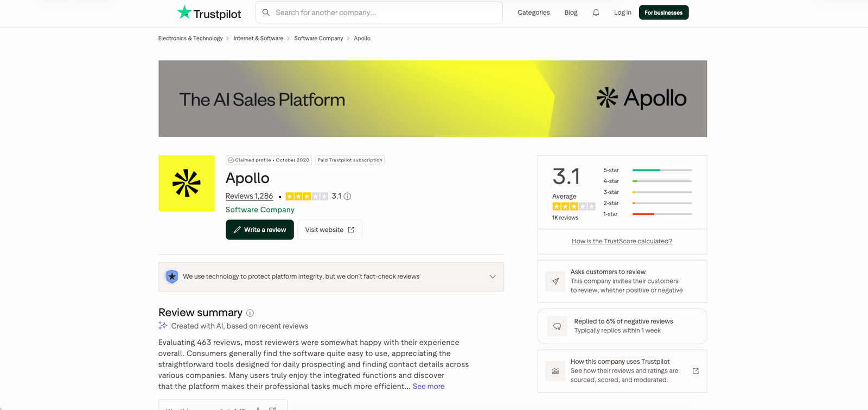
Task: Click the yellow star rating beside Reviews 1,286
Action: pyautogui.click(x=307, y=197)
